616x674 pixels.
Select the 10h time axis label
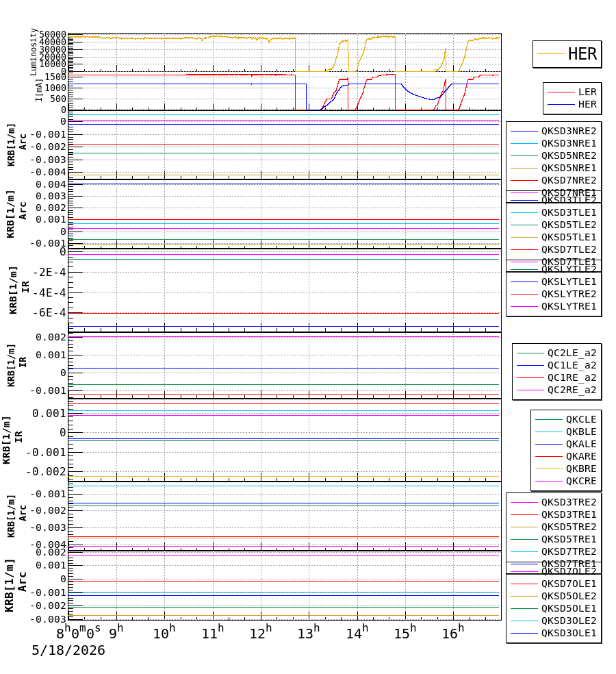[x=164, y=633]
